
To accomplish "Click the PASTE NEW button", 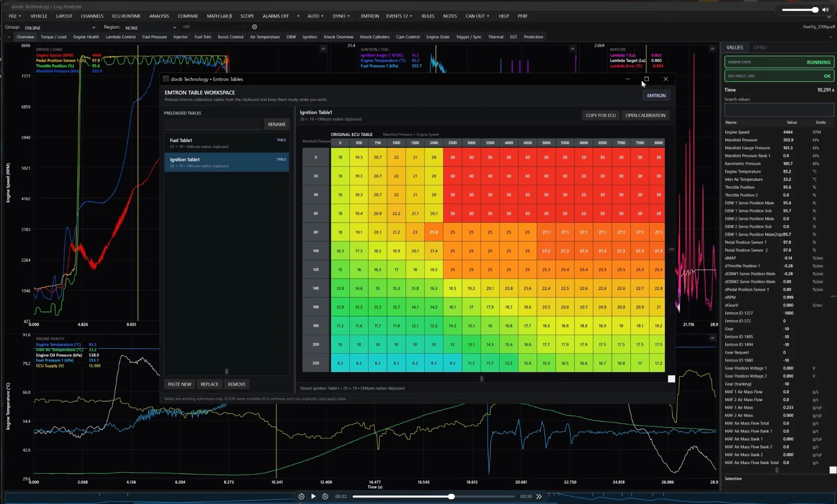I will 179,384.
